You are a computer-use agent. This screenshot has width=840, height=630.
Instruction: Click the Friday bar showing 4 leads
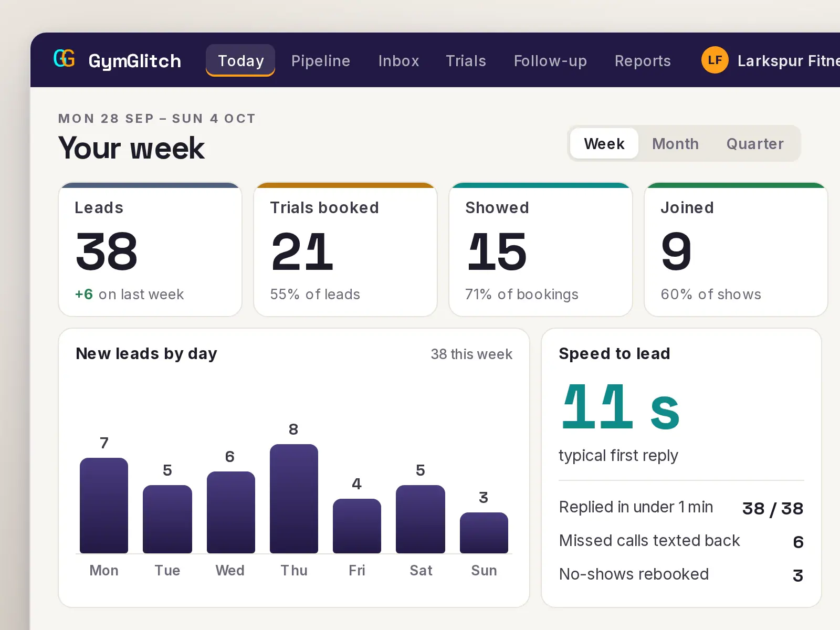pos(357,526)
